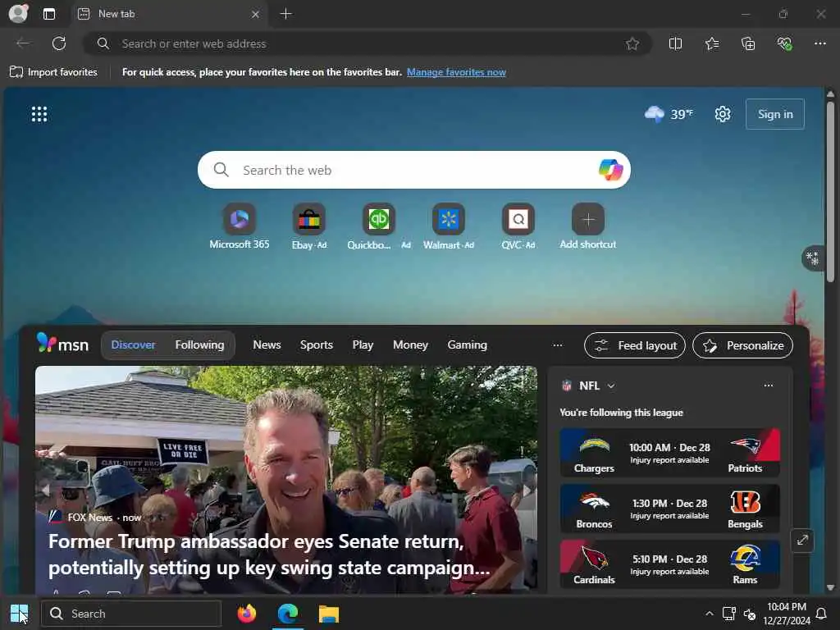Close the New tab tab
The width and height of the screenshot is (840, 630).
[x=256, y=14]
